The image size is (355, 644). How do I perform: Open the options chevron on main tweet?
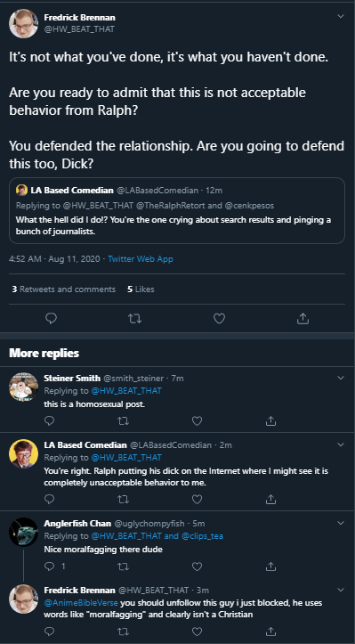341,16
